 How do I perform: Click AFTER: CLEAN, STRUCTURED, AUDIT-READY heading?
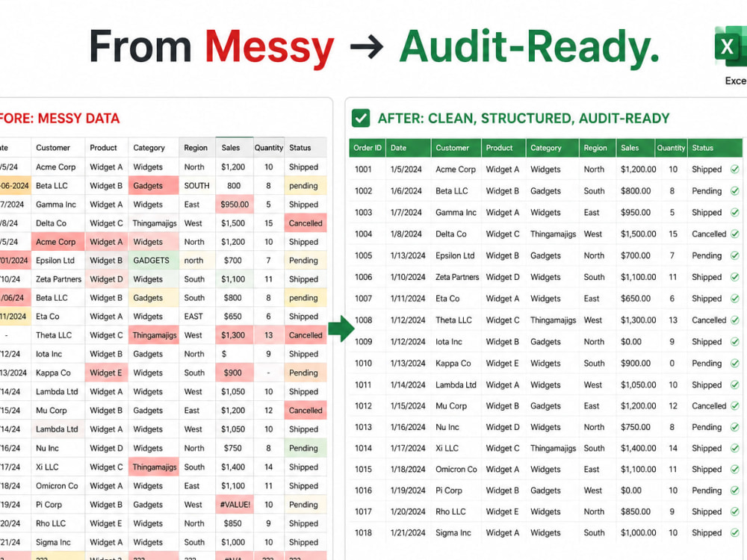[x=524, y=118]
